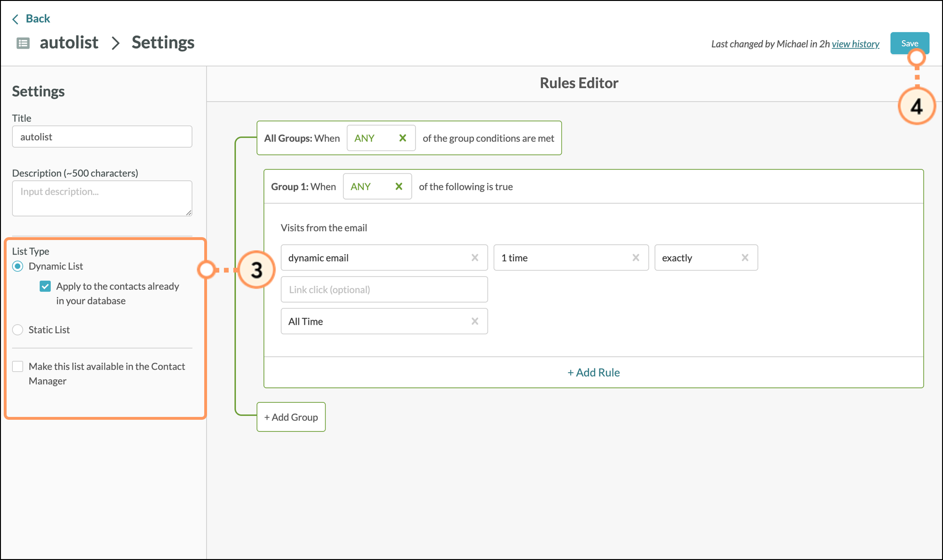Click + Add Rule in Group 1

click(x=593, y=372)
